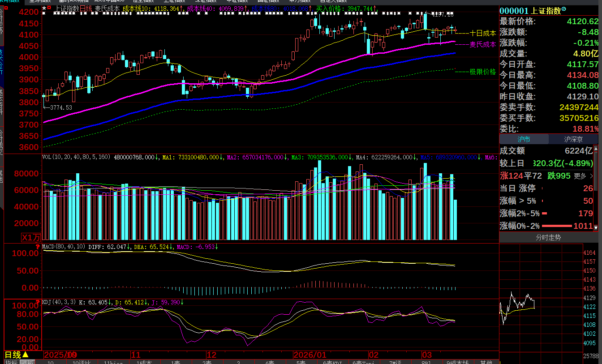Click the red question mark beside MACD
This screenshot has height=364, width=602.
[x=38, y=247]
